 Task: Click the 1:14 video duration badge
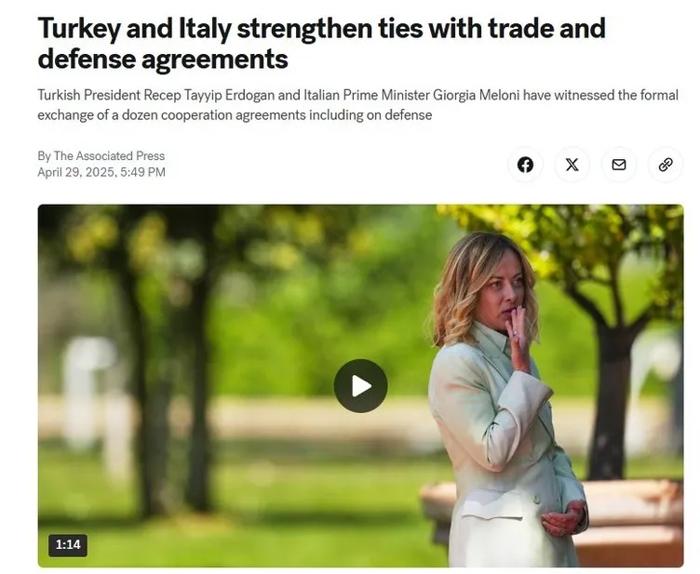[68, 545]
